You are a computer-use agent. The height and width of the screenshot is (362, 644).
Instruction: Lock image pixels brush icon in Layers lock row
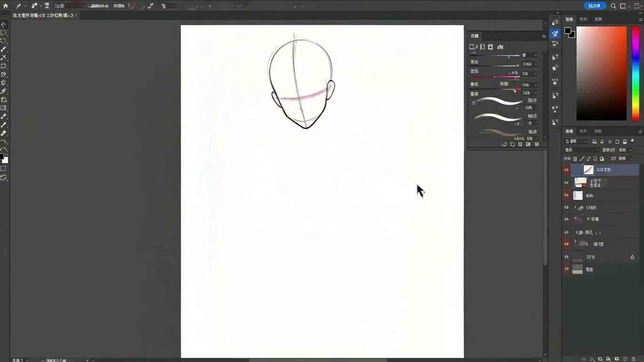tap(582, 159)
